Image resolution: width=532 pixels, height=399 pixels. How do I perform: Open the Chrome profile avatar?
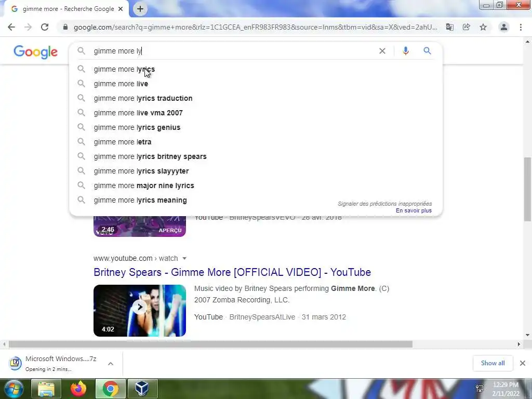point(504,27)
